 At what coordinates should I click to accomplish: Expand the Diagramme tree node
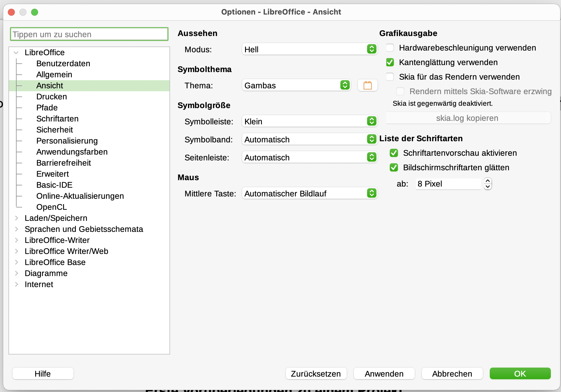[x=17, y=273]
